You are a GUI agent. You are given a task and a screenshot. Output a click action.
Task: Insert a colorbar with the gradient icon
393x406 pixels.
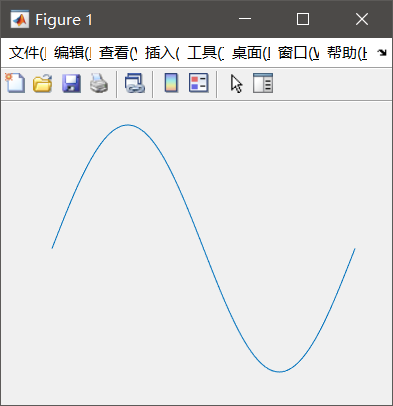tap(171, 83)
